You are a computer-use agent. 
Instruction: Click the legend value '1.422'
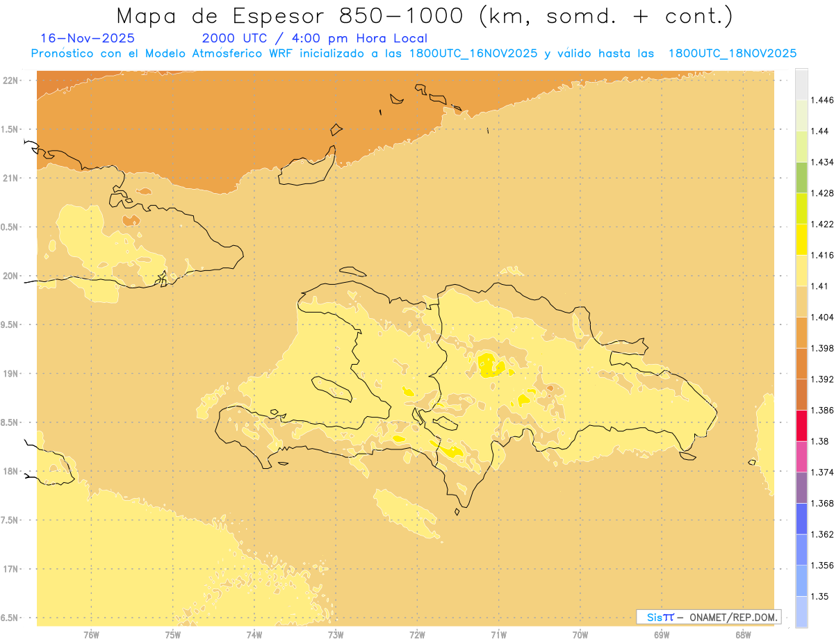click(823, 224)
